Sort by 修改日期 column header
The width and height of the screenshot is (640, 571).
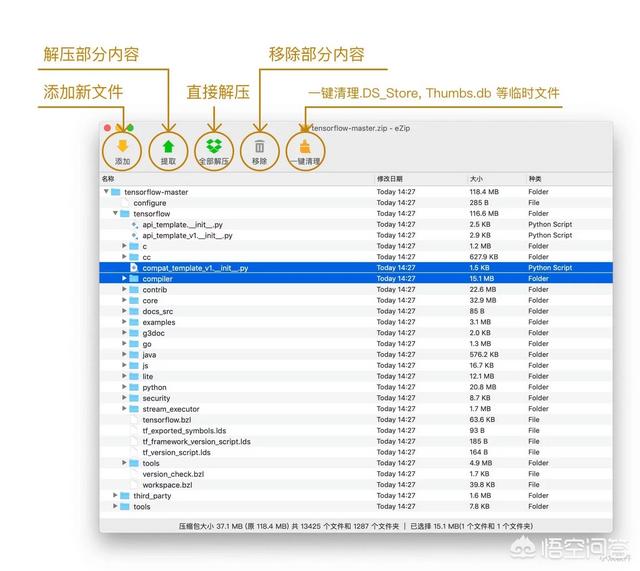pos(390,179)
